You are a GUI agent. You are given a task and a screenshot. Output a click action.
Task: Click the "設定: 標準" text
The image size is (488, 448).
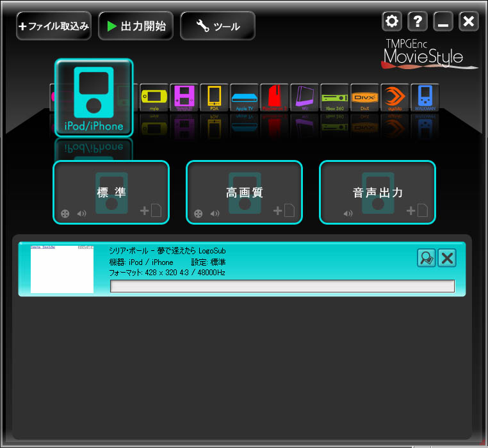(208, 262)
